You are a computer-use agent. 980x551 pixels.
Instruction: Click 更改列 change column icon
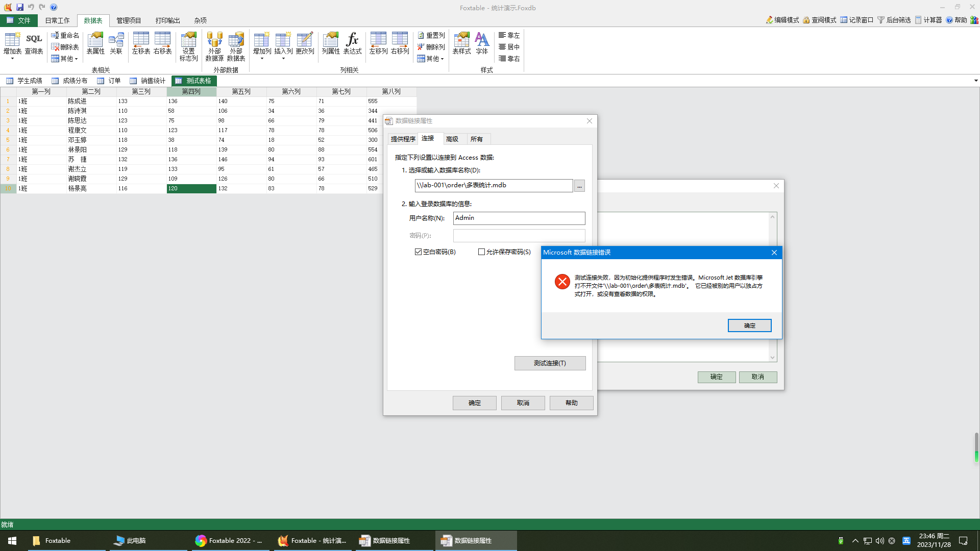pyautogui.click(x=305, y=43)
